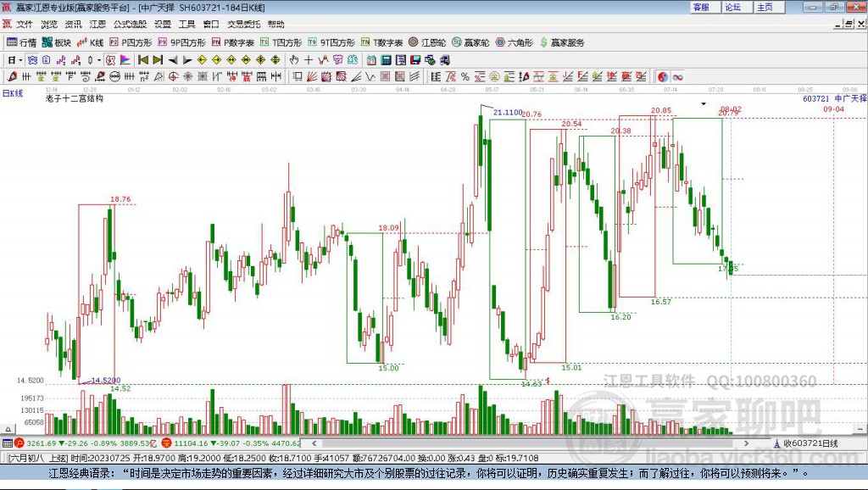Open 赢家服务 with dollar icon
Image resolution: width=868 pixels, height=490 pixels.
[x=562, y=42]
